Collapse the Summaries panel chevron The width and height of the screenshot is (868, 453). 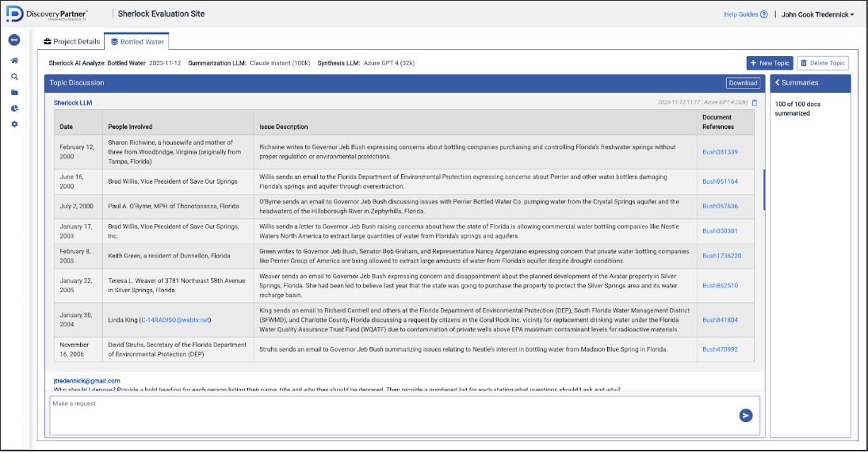point(778,82)
